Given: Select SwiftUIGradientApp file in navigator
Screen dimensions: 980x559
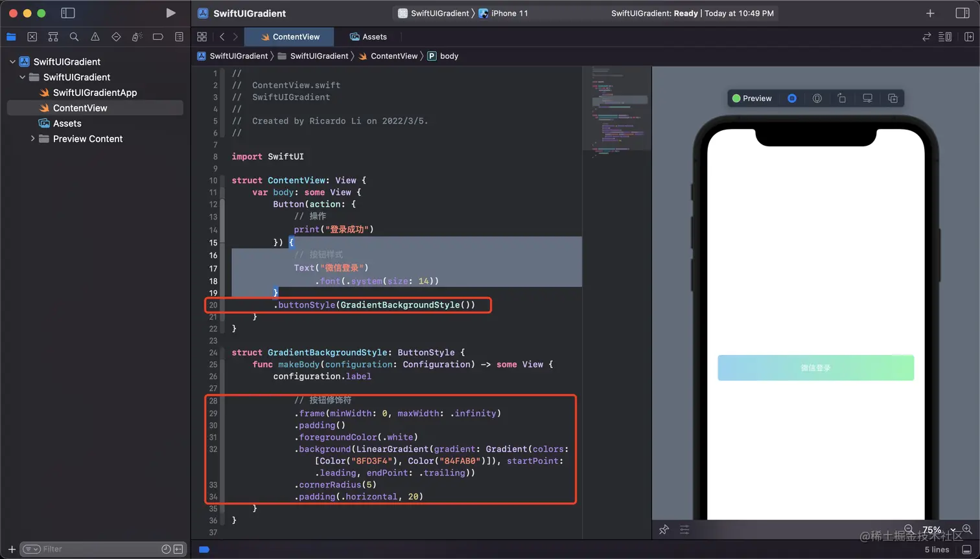Looking at the screenshot, I should [95, 93].
